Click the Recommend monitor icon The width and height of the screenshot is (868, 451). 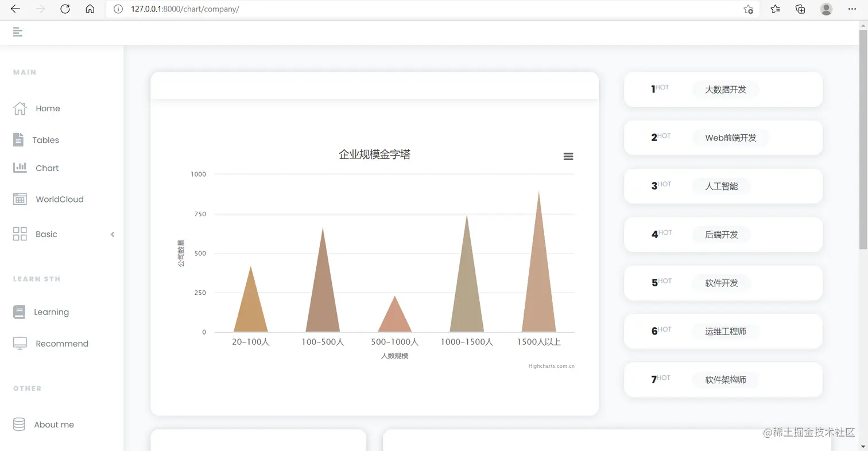pos(20,343)
